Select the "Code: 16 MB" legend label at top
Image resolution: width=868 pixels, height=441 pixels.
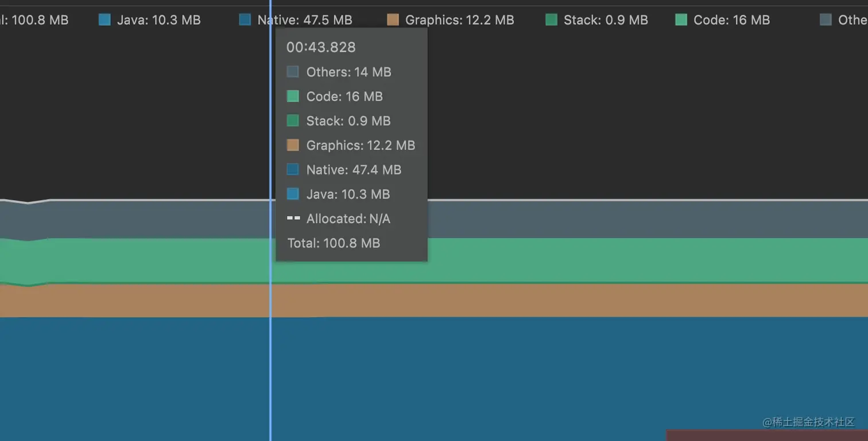(x=731, y=20)
